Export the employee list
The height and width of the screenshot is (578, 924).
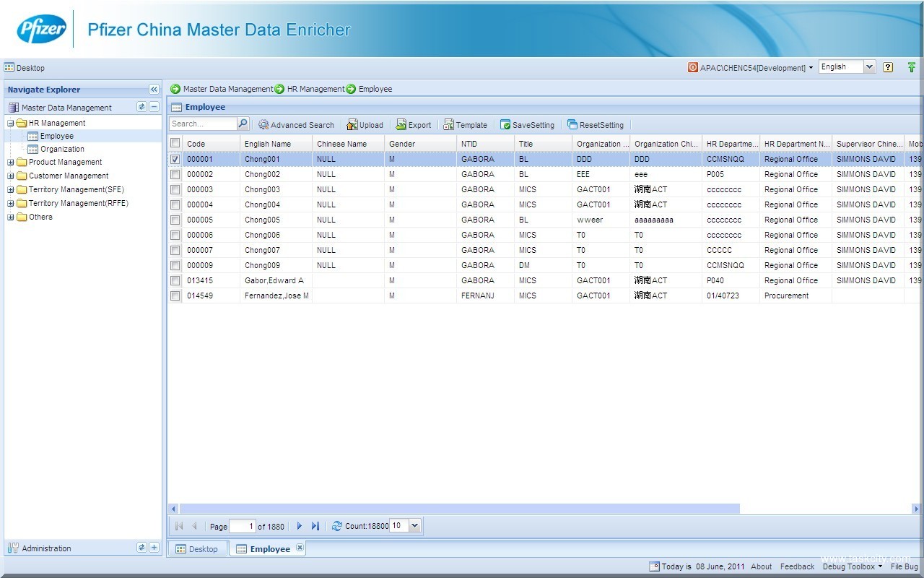click(413, 125)
